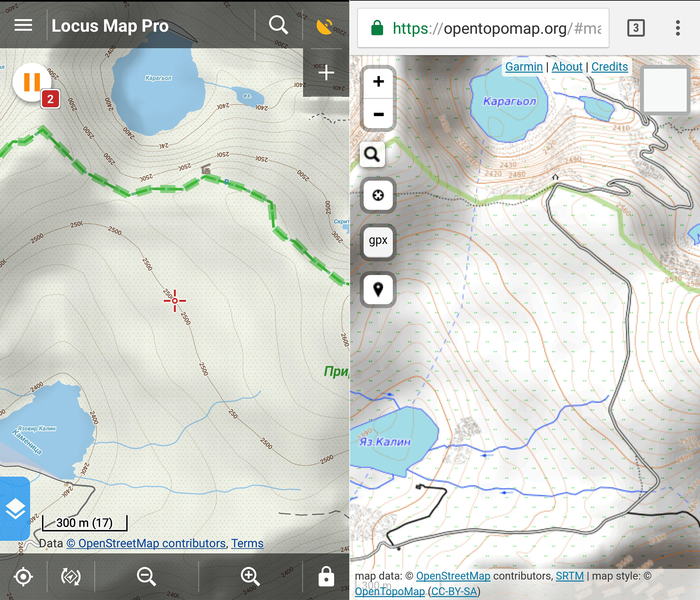The height and width of the screenshot is (600, 700).
Task: Open Chrome three-dot overflow menu
Action: tap(678, 28)
